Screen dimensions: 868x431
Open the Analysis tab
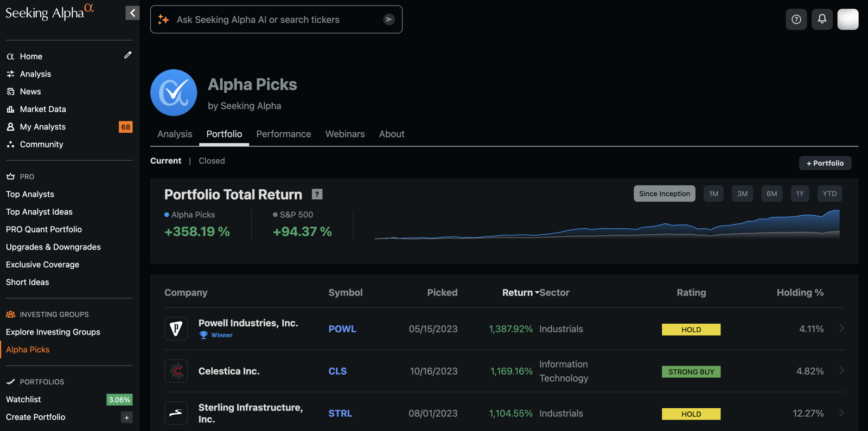(175, 134)
